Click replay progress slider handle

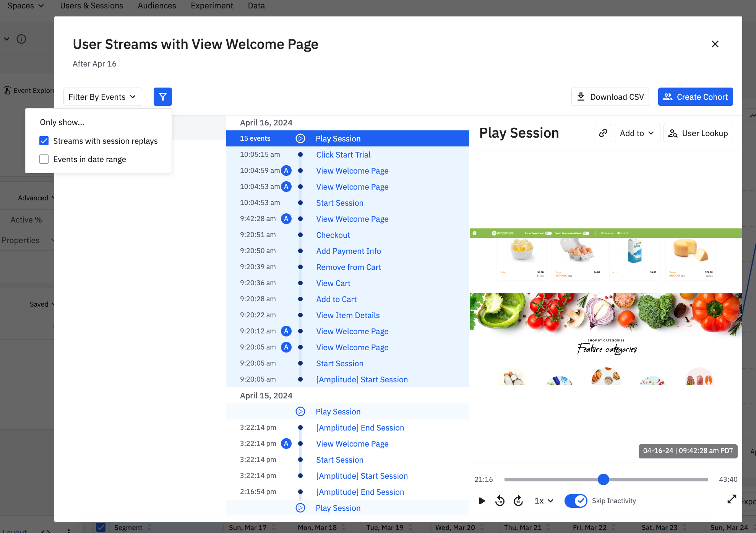point(603,479)
